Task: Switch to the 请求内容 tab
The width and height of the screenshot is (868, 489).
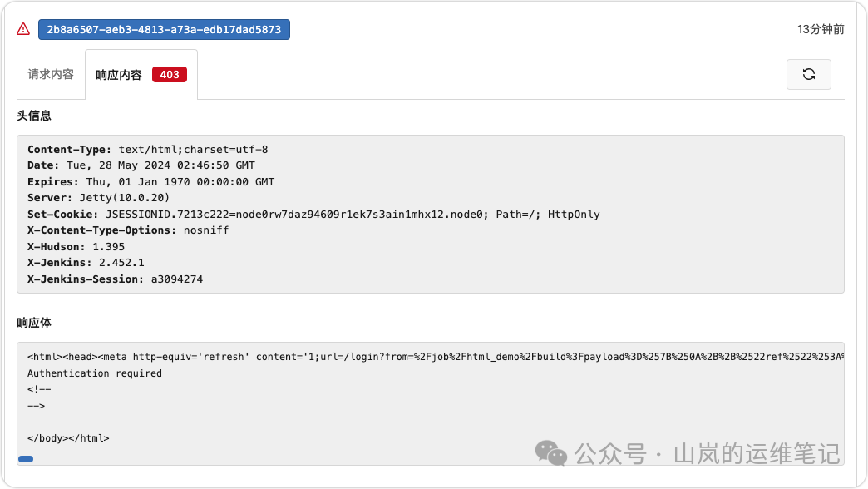Action: point(49,74)
